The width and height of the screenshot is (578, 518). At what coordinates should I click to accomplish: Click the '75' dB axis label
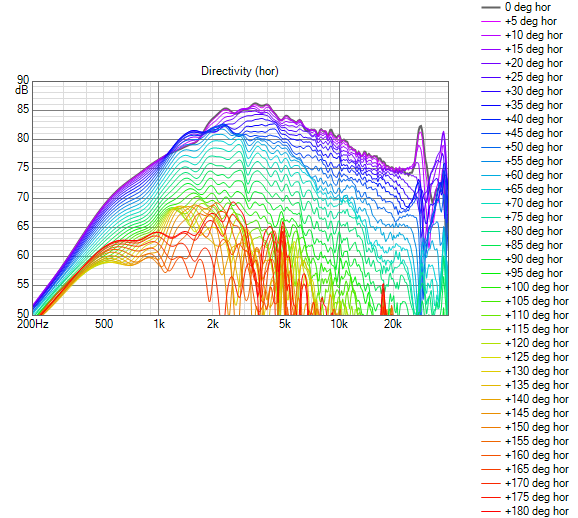point(23,168)
